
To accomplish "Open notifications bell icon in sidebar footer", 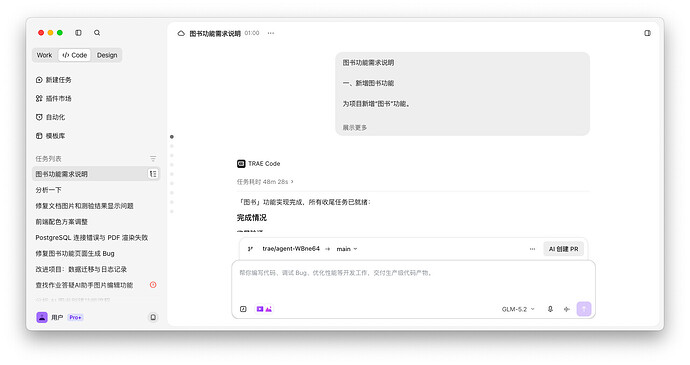I will point(153,317).
